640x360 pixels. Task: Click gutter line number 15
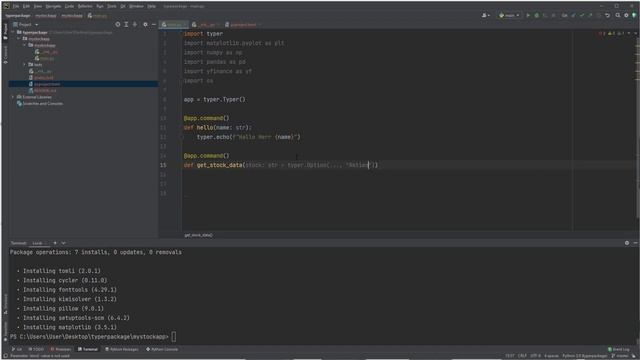click(163, 165)
